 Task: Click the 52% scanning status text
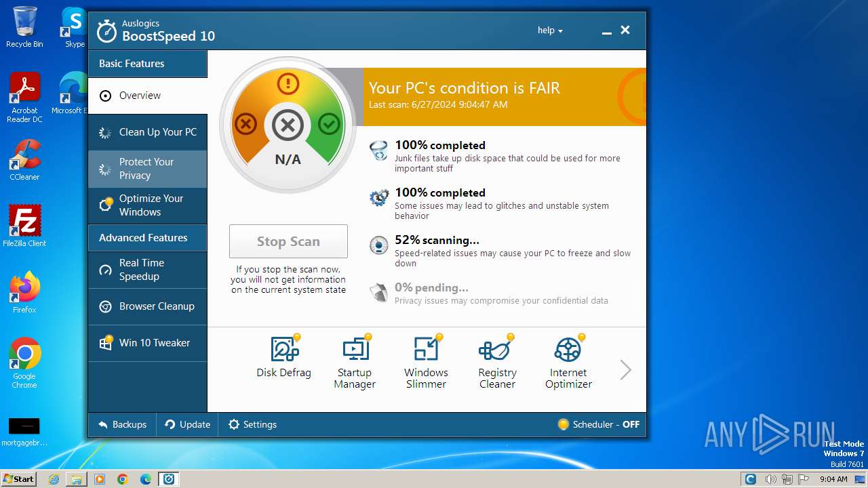[437, 240]
